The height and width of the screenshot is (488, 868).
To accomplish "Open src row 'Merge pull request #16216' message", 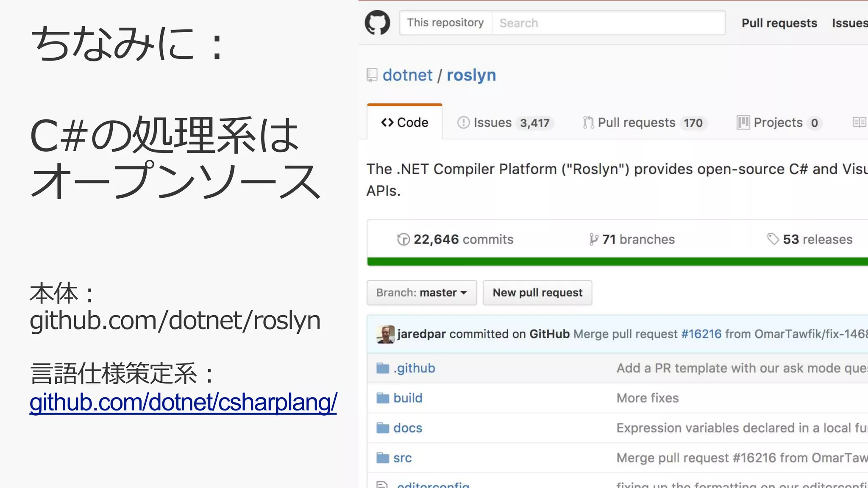I will [742, 458].
